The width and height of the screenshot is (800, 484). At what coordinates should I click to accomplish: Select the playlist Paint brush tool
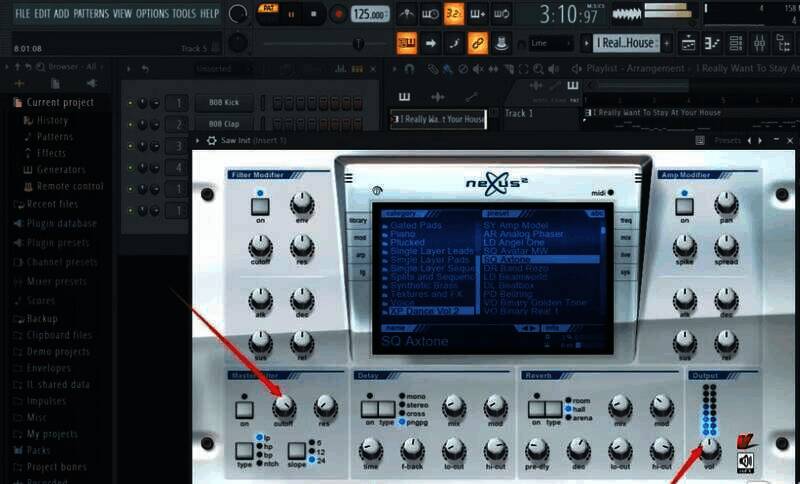pos(447,69)
